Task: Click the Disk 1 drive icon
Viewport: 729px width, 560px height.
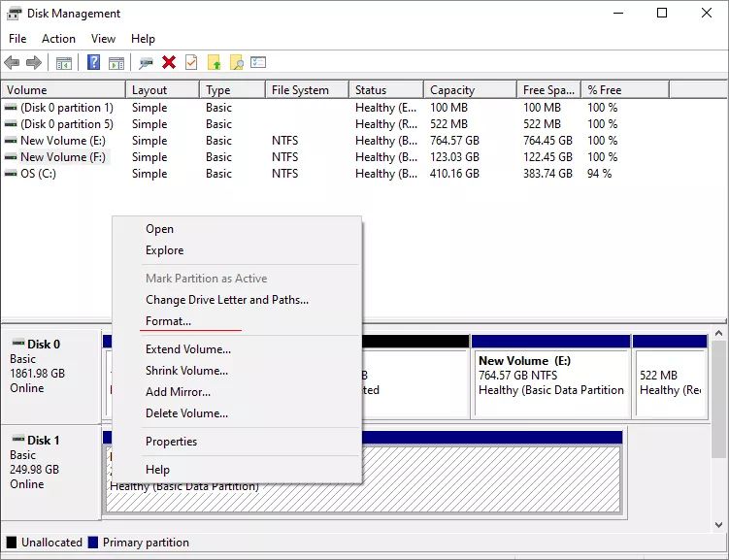Action: (x=18, y=439)
